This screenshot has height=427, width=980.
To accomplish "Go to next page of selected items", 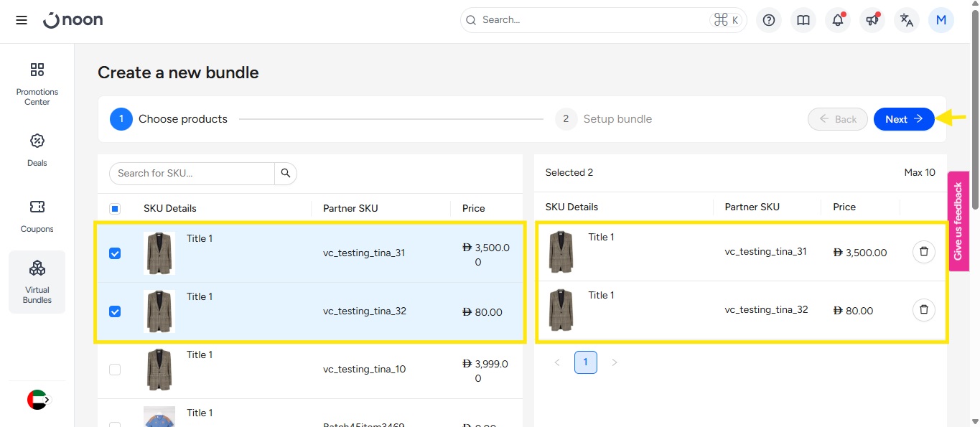I will (x=614, y=362).
